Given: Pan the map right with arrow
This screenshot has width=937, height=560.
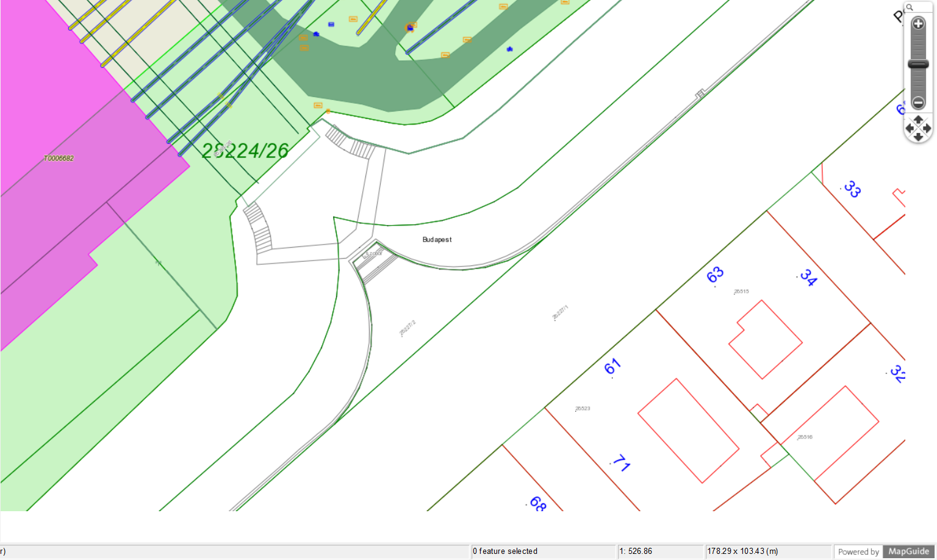Looking at the screenshot, I should (927, 128).
